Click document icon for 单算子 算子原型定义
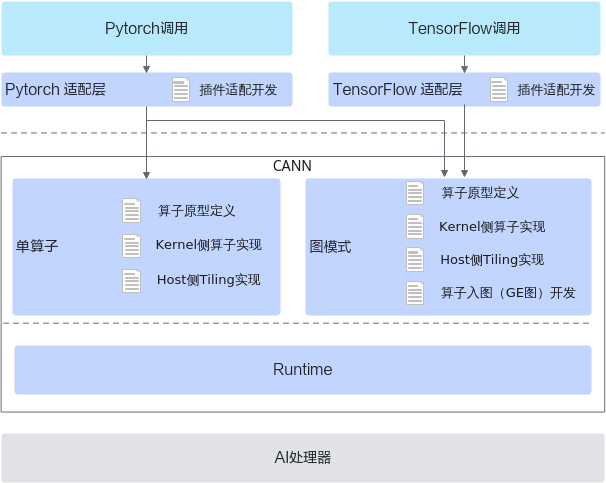Viewport: 606px width, 483px height. pos(131,211)
